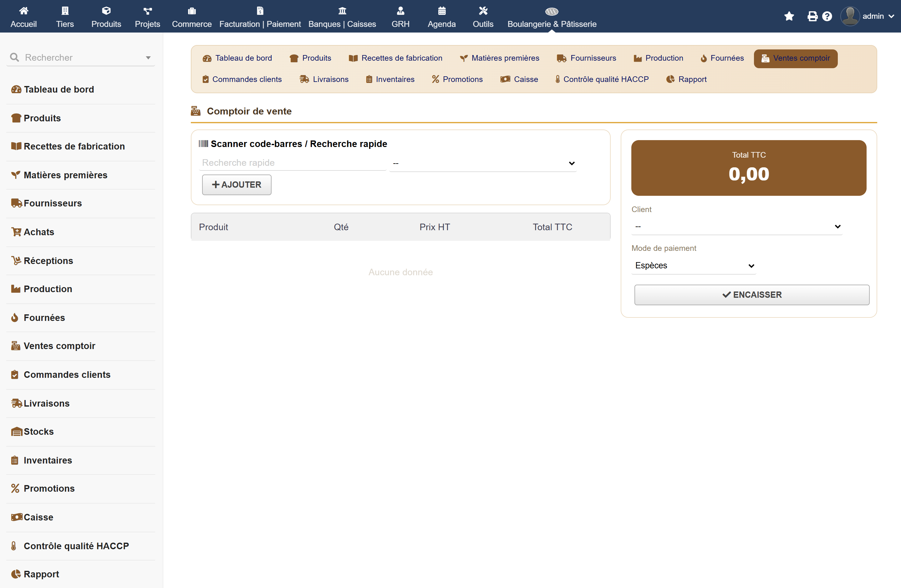This screenshot has height=588, width=901.
Task: Open the Rapport tab
Action: coord(686,79)
